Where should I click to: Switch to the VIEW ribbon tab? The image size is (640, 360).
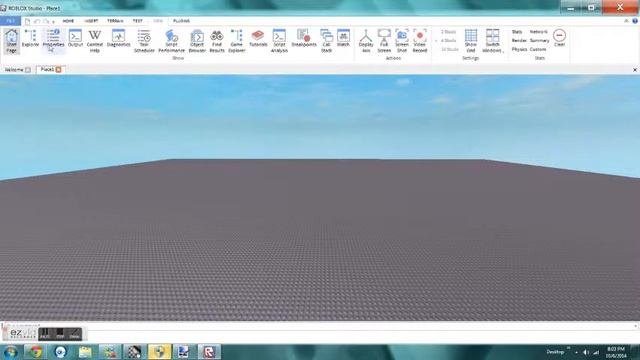(x=158, y=21)
